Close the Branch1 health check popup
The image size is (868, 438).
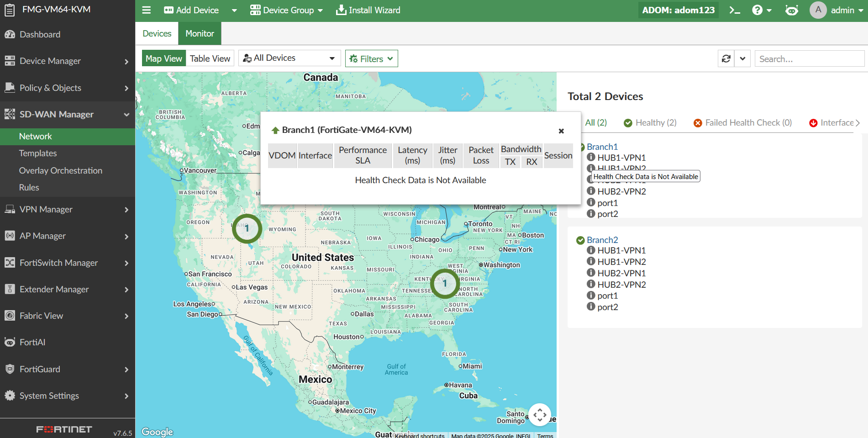point(561,131)
